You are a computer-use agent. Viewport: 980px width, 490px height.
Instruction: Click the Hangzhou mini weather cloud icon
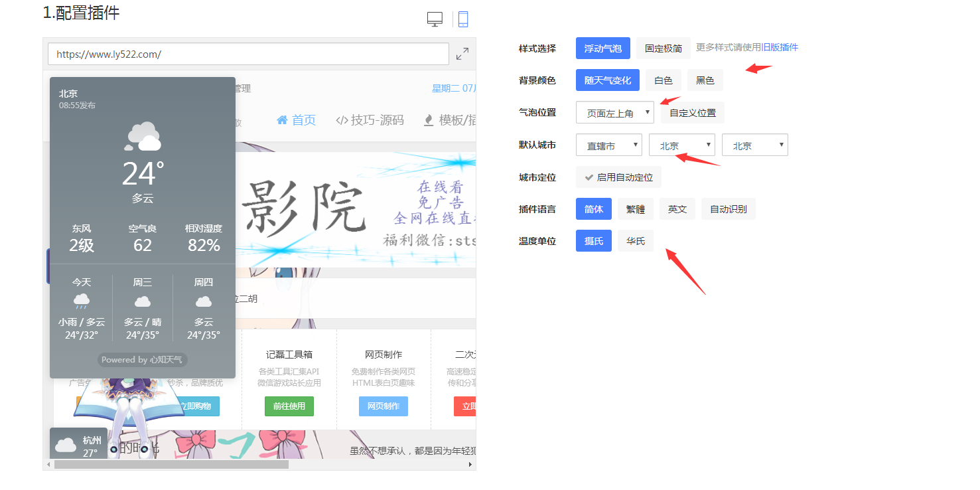click(x=66, y=444)
